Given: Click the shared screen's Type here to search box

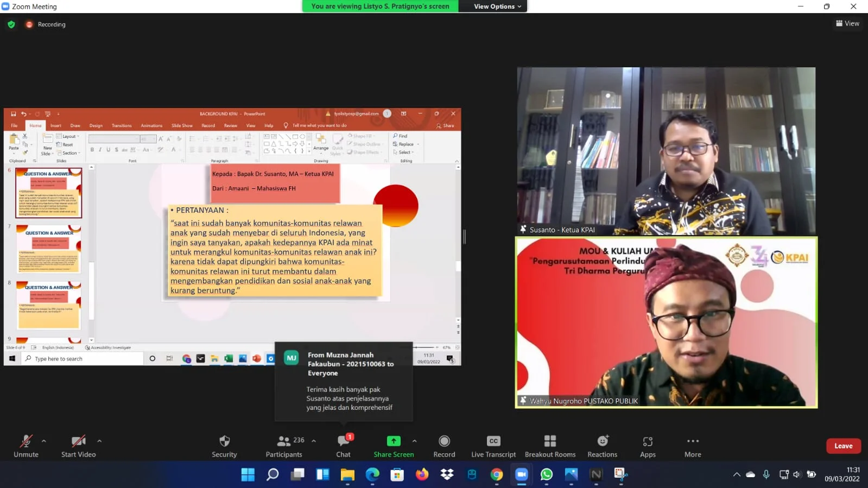Looking at the screenshot, I should (82, 359).
